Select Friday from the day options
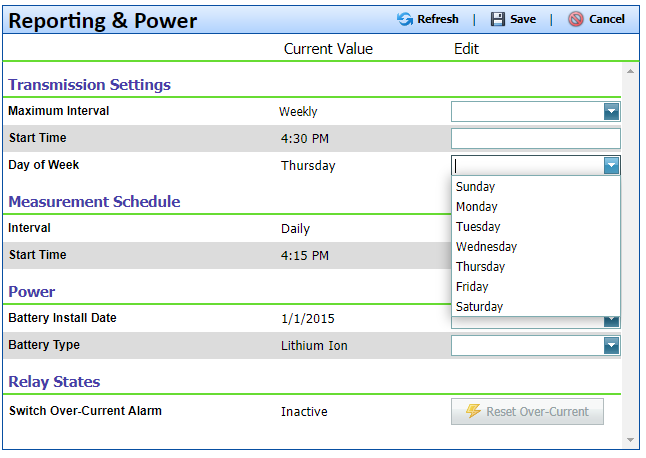Screen dimensions: 646x458 pos(471,287)
